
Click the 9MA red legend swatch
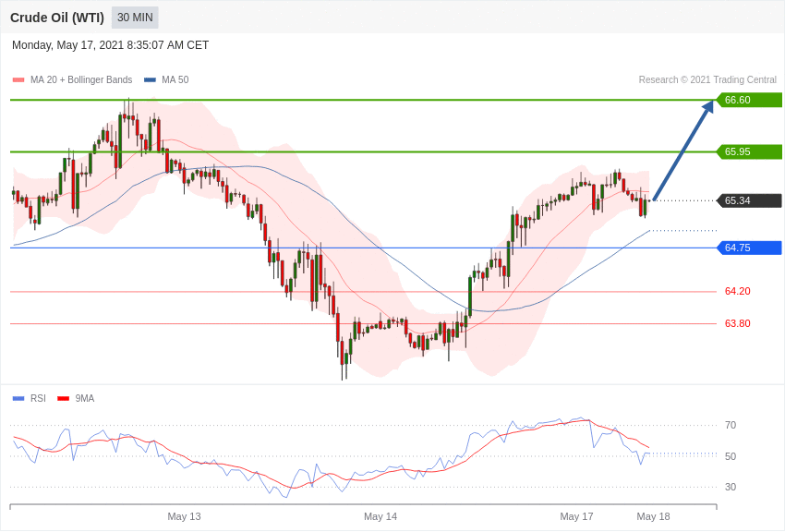pos(64,398)
